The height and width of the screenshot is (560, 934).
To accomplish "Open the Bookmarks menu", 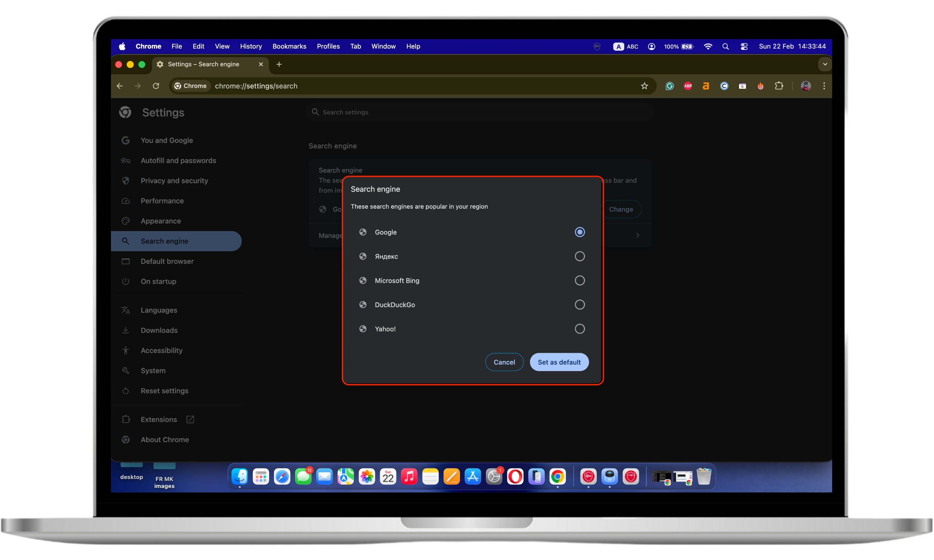I will (289, 46).
